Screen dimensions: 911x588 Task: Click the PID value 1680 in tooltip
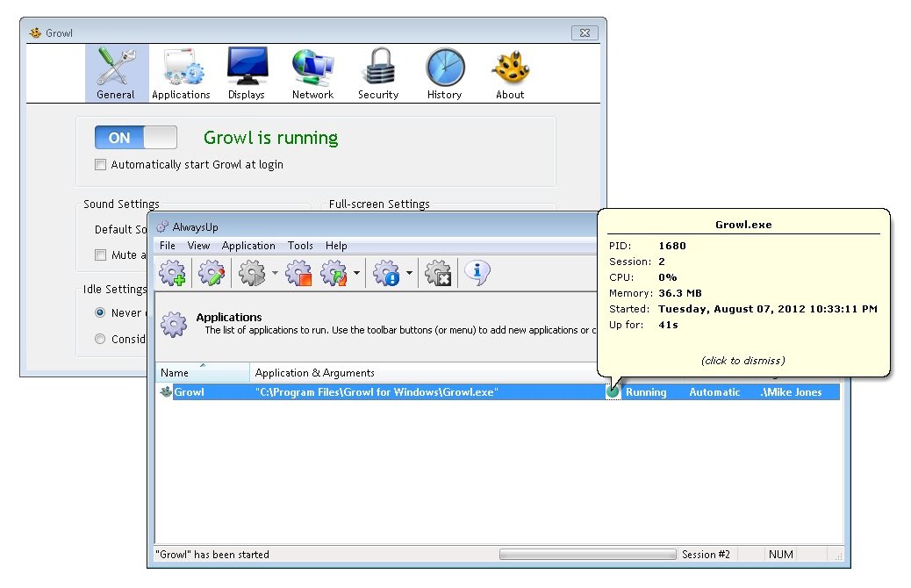point(672,246)
